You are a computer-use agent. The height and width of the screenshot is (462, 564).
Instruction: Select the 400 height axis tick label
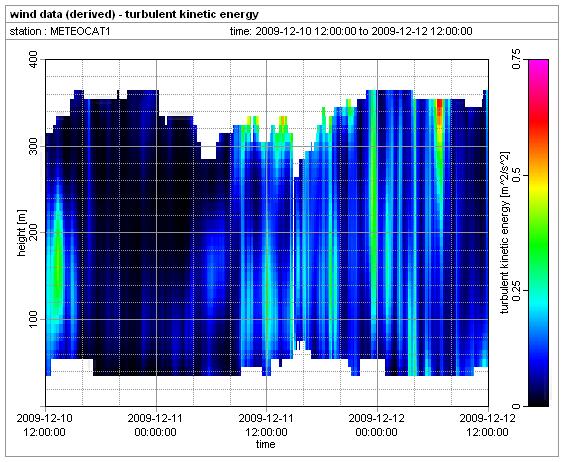point(33,60)
